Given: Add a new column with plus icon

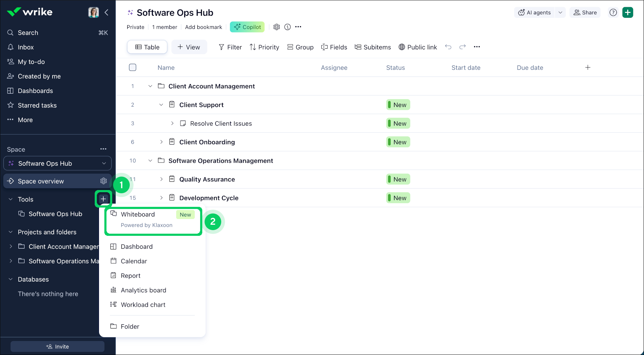Looking at the screenshot, I should tap(588, 68).
